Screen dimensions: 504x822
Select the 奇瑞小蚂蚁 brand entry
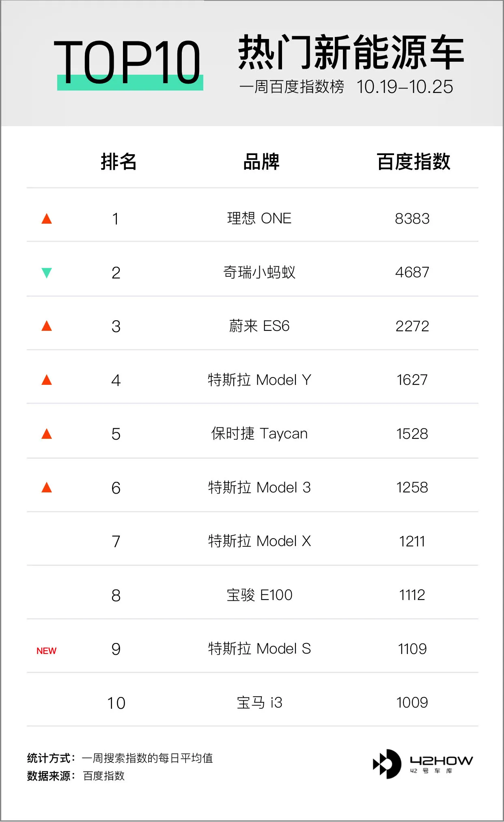pyautogui.click(x=259, y=272)
